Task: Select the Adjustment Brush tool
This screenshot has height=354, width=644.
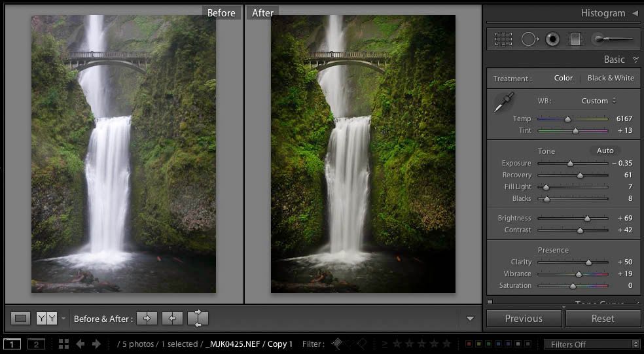Action: click(x=613, y=39)
